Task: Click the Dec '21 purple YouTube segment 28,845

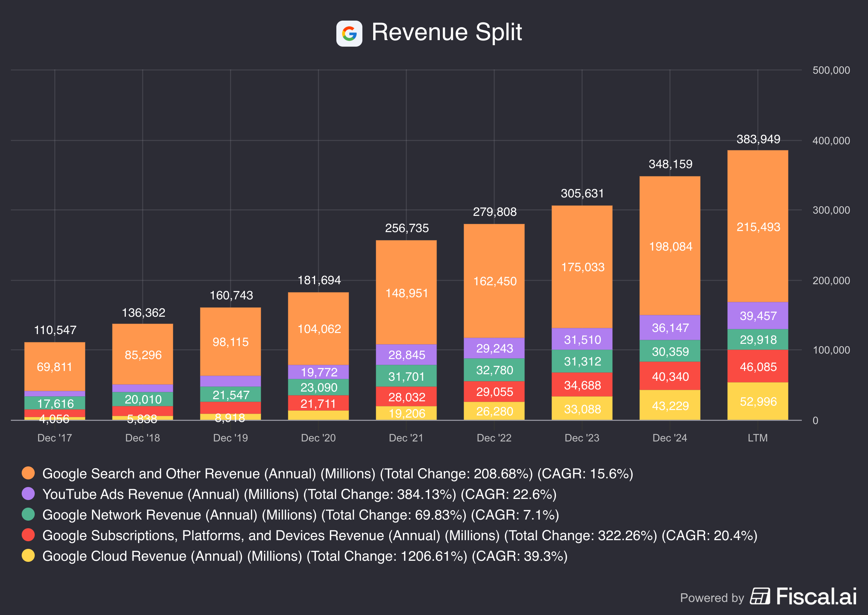Action: pos(406,354)
